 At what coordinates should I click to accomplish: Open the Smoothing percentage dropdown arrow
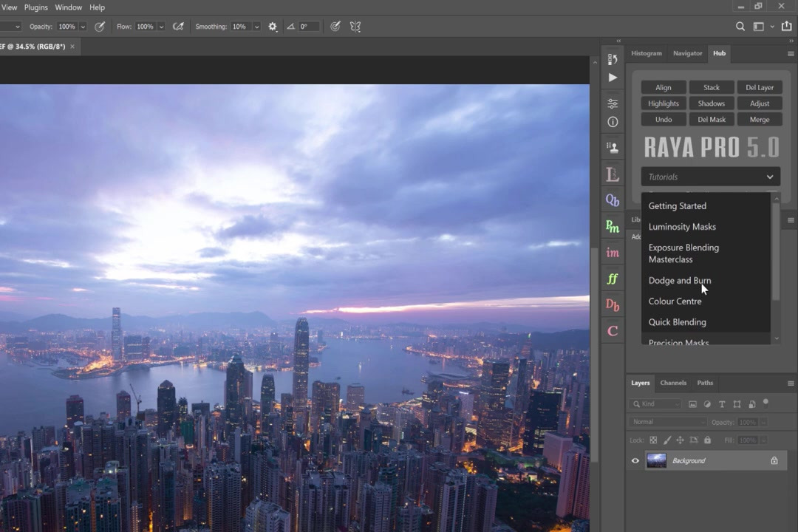(x=256, y=27)
